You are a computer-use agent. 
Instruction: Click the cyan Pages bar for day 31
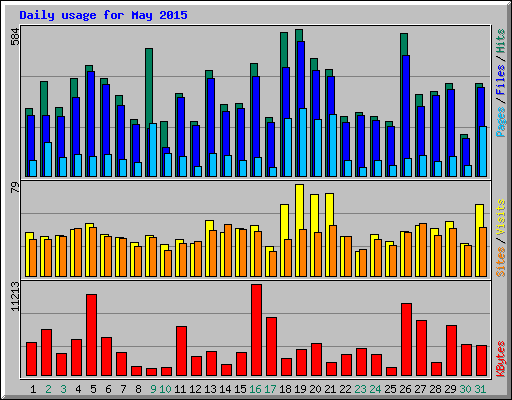483,151
